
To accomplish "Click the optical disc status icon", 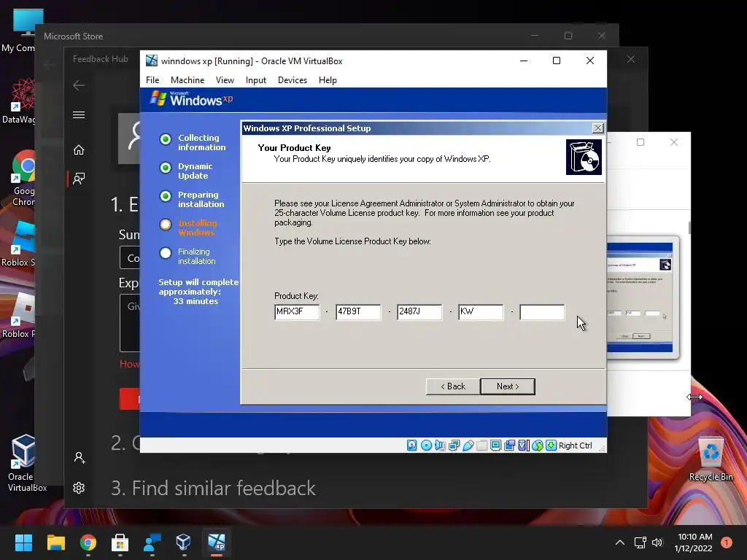I will tap(426, 446).
